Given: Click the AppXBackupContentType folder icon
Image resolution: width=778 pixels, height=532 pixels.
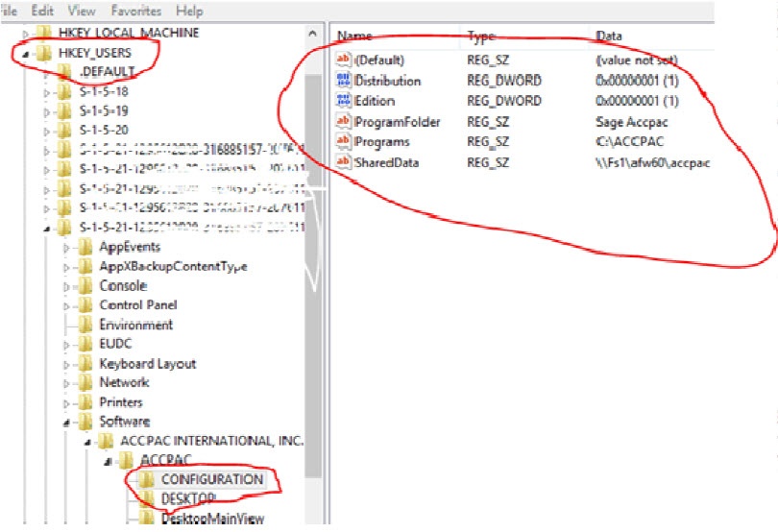Looking at the screenshot, I should (85, 267).
